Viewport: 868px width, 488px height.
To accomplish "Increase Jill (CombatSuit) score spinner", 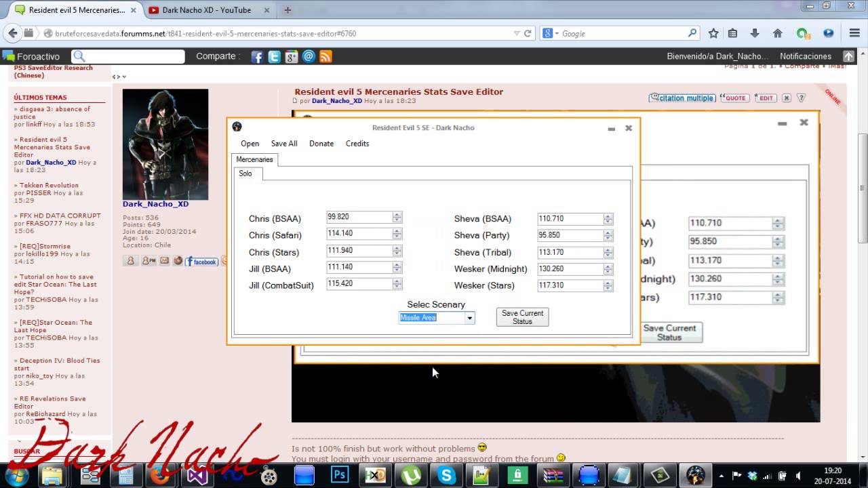I will (x=397, y=281).
